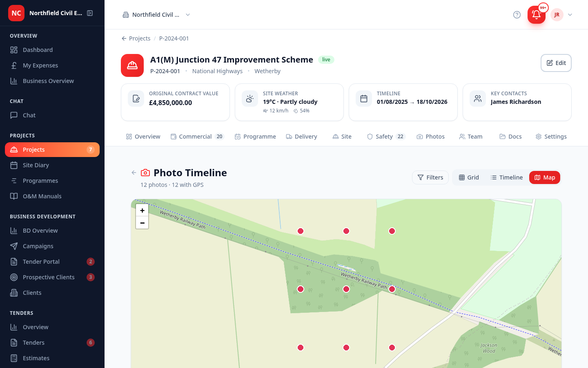The height and width of the screenshot is (368, 588).
Task: Open Tenders list
Action: pyautogui.click(x=52, y=343)
